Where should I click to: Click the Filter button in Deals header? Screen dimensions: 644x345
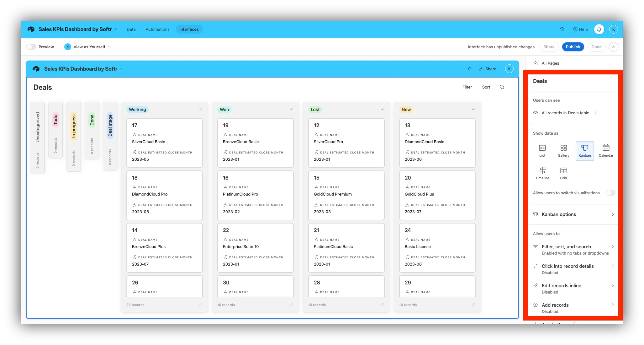pyautogui.click(x=467, y=87)
